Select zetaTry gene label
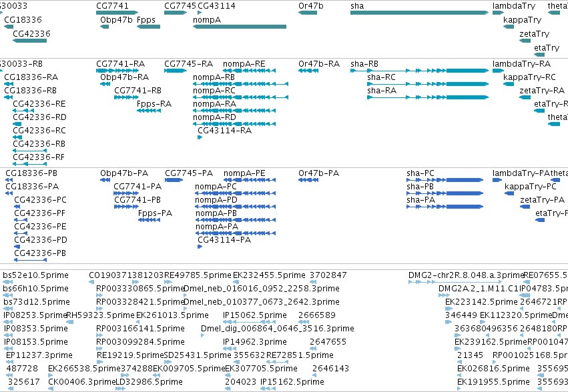 [535, 34]
